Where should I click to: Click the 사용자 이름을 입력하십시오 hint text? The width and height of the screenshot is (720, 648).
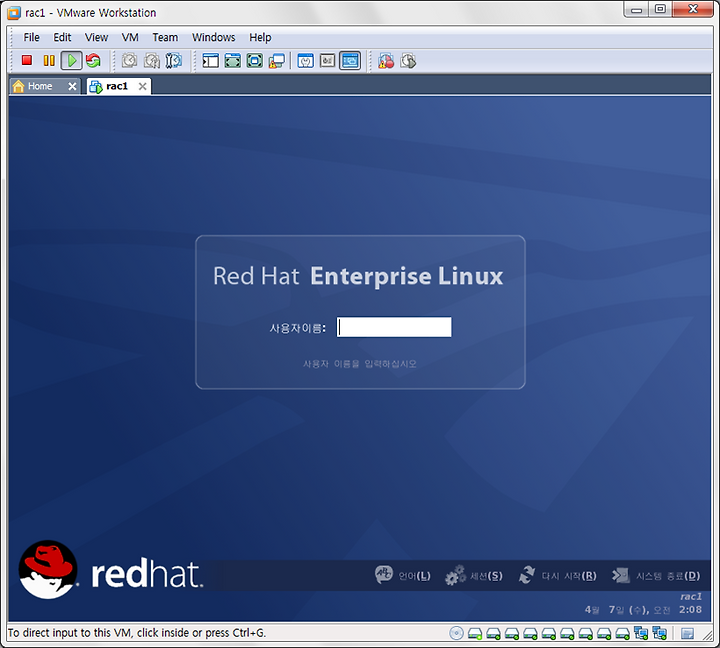click(360, 364)
